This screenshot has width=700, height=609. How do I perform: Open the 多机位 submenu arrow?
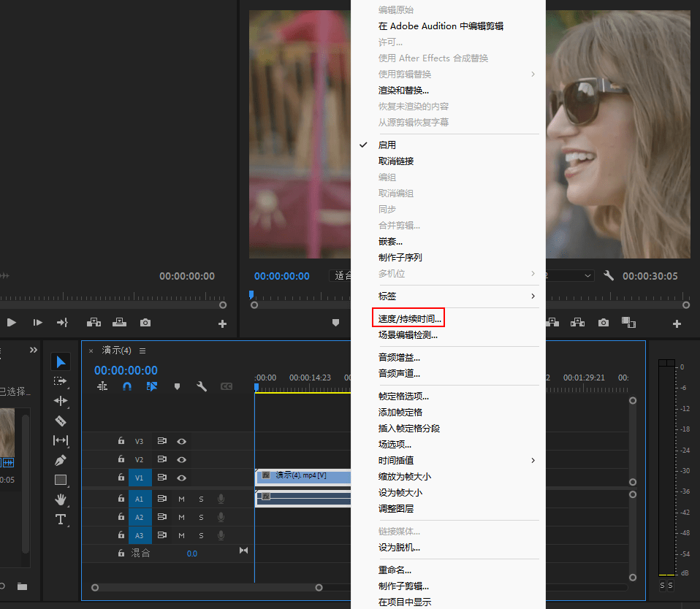click(x=533, y=274)
